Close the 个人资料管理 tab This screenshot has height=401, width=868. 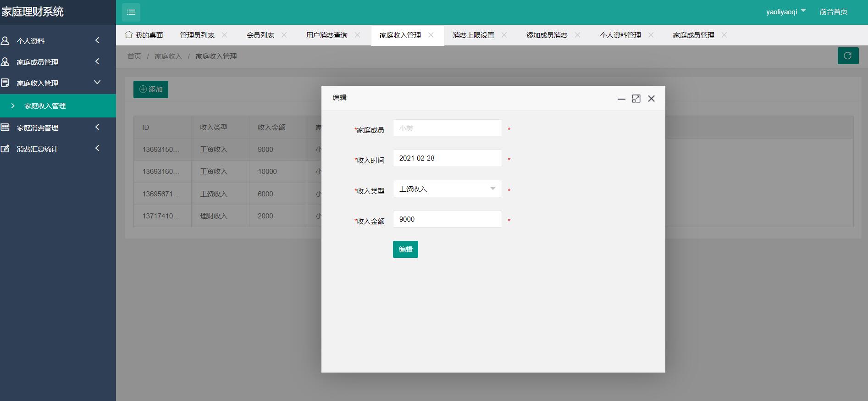click(651, 35)
